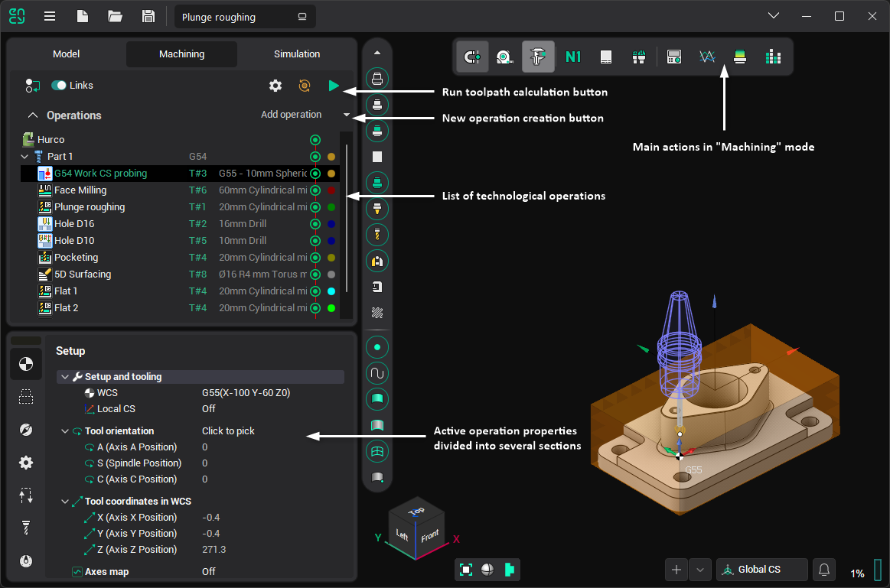The height and width of the screenshot is (588, 890).
Task: Click the green Run toolpath calculation button
Action: [334, 86]
